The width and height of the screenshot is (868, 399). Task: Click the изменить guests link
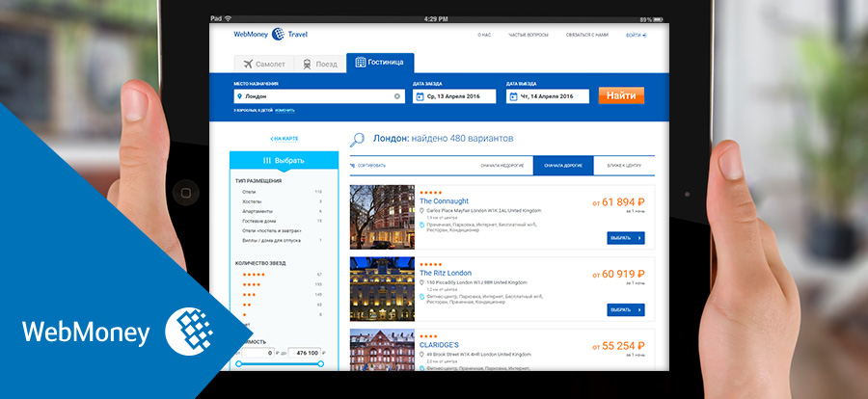[x=285, y=110]
